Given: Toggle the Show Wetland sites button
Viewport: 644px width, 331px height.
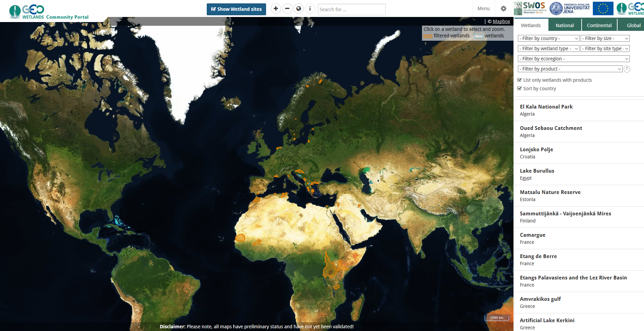Looking at the screenshot, I should pyautogui.click(x=236, y=9).
